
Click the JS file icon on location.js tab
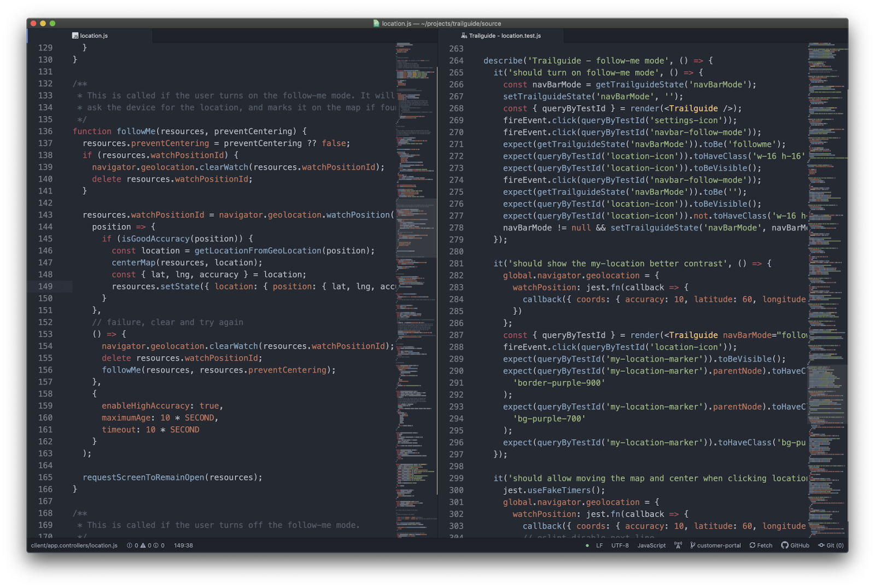75,36
